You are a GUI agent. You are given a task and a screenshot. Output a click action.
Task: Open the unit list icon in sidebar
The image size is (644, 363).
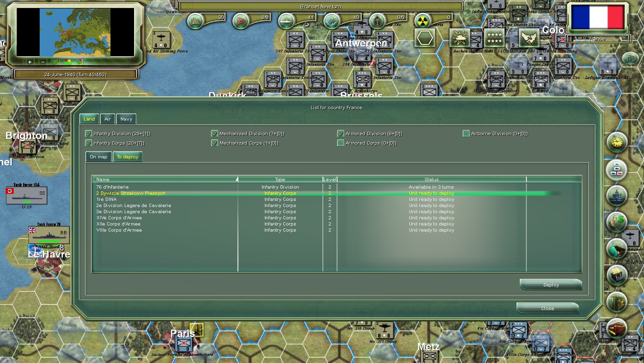pos(617,169)
